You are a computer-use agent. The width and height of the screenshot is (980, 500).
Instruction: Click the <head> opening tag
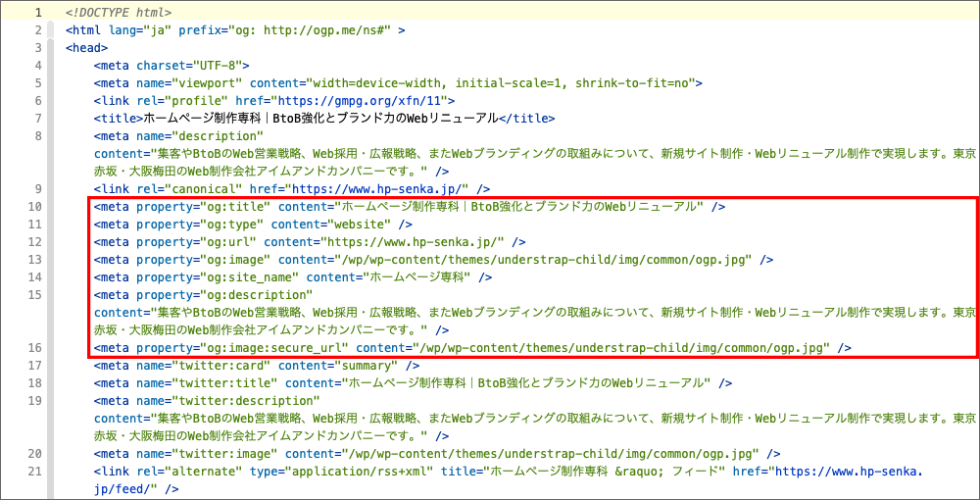coord(87,47)
